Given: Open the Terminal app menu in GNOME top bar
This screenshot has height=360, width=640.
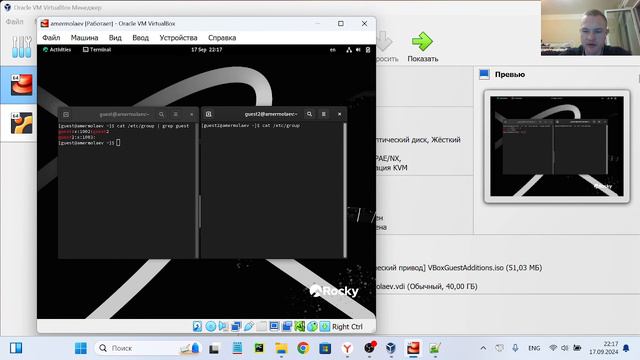Looking at the screenshot, I should (x=97, y=50).
